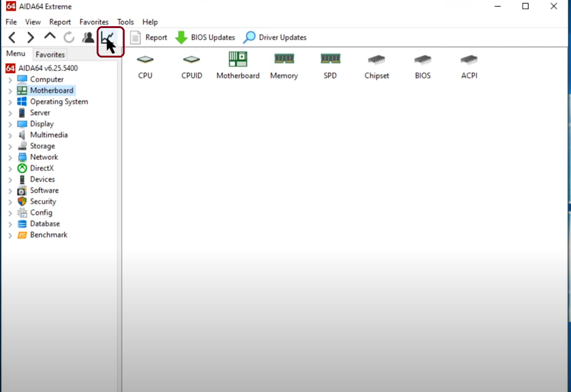
Task: Open the graph chart toolbar icon
Action: (108, 38)
